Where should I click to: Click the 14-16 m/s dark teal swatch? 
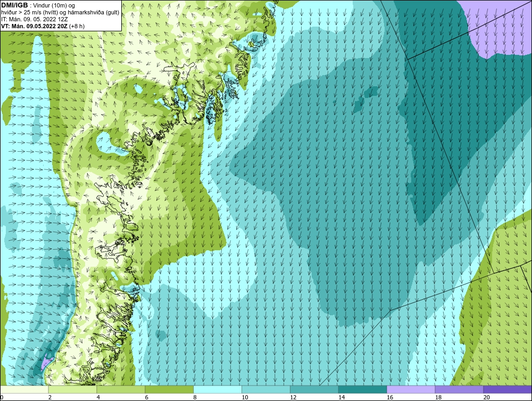pos(363,389)
